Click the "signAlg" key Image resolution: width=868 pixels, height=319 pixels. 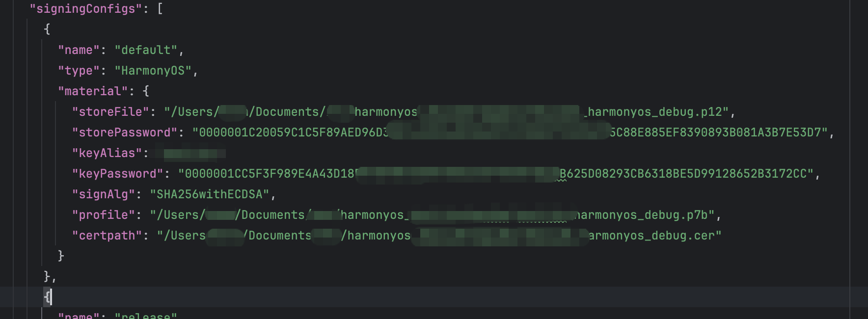(104, 194)
